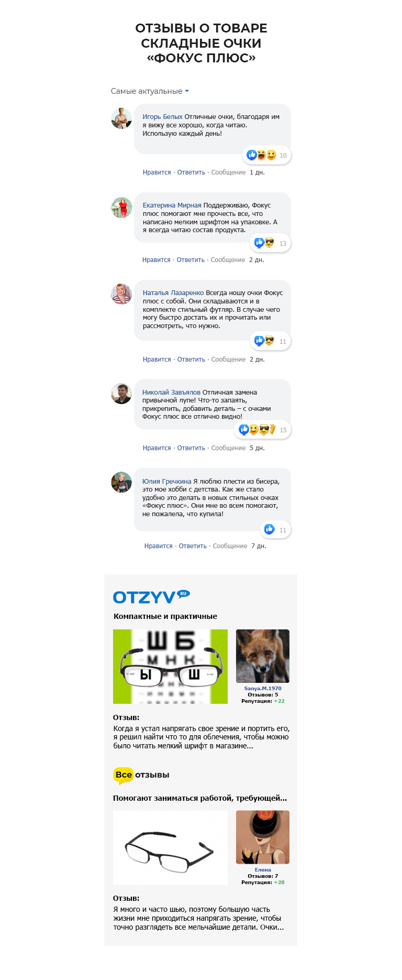
Task: Click Игорь Белых's profile avatar
Action: tap(121, 118)
